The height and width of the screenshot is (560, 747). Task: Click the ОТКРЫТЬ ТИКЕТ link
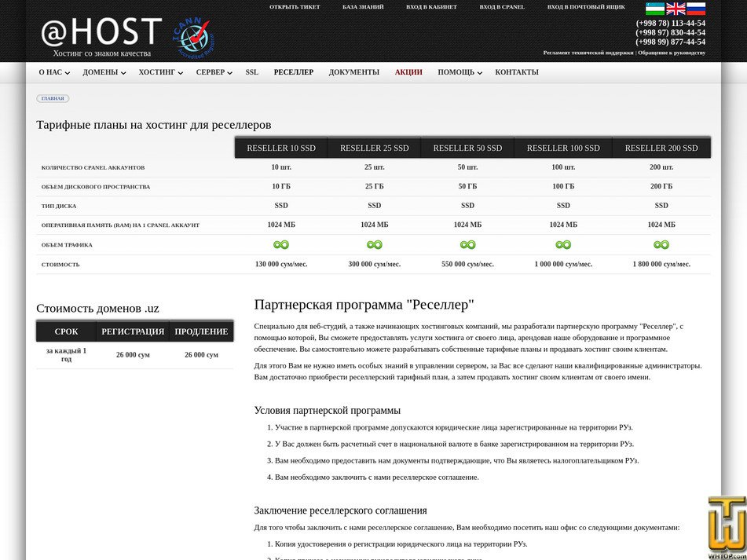tap(296, 6)
